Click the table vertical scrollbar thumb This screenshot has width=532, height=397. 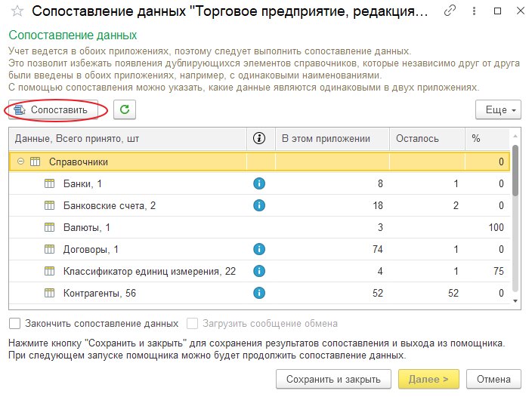(x=515, y=171)
